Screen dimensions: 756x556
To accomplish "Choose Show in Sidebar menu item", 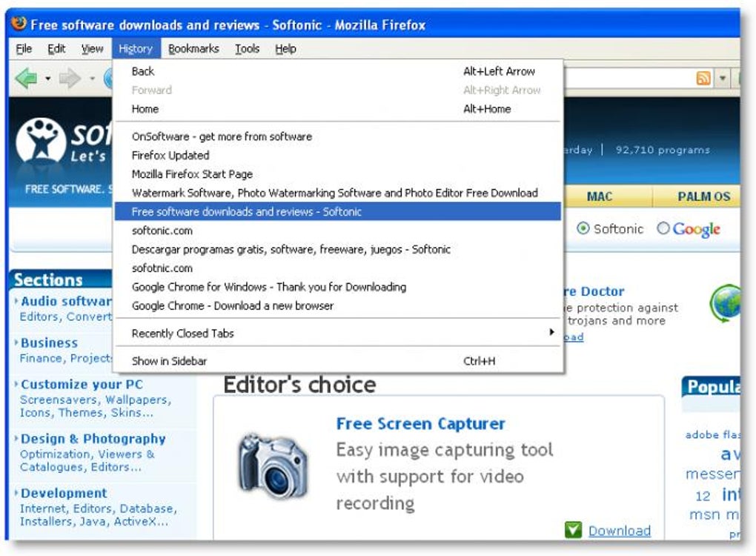I will point(338,361).
